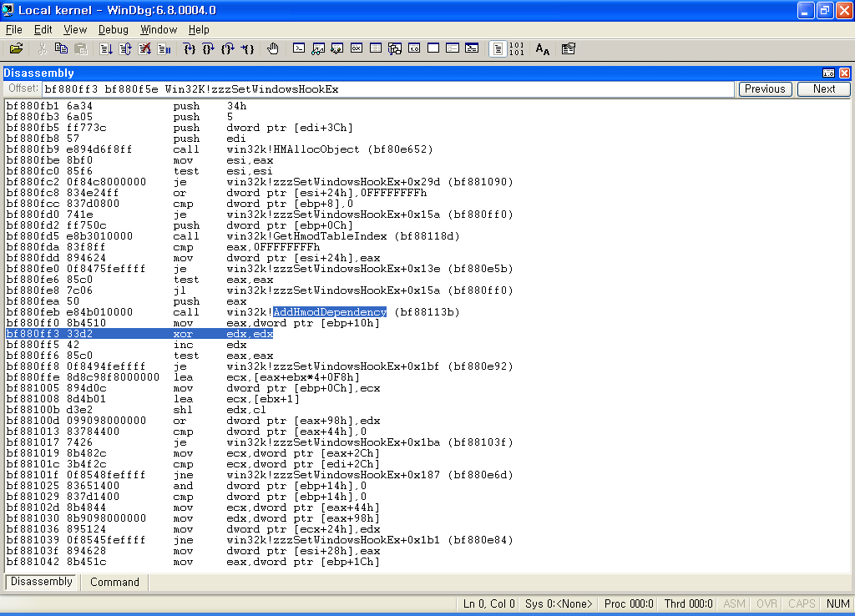This screenshot has height=616, width=855.
Task: Click 'Thrd 000:0' status bar entry
Action: tap(688, 603)
